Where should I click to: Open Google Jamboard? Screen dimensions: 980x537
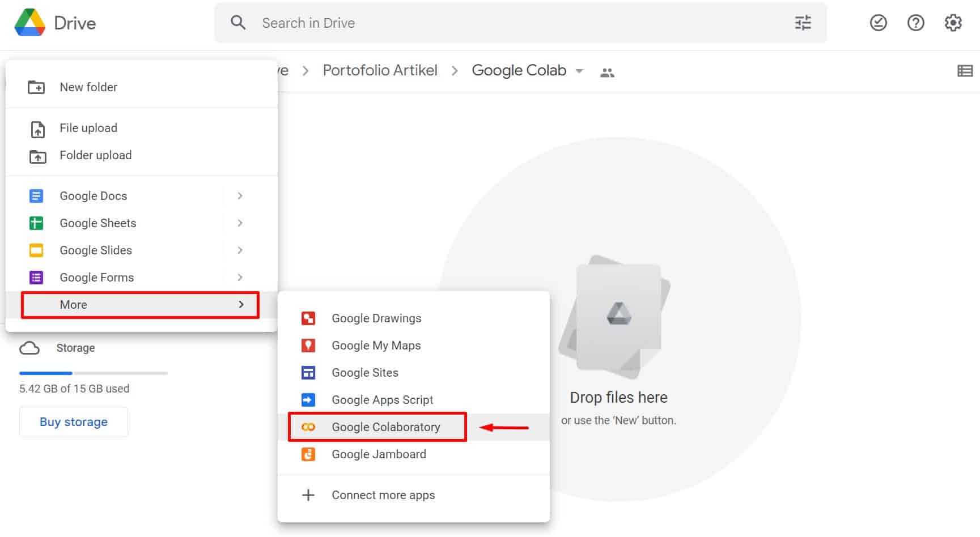coord(379,454)
